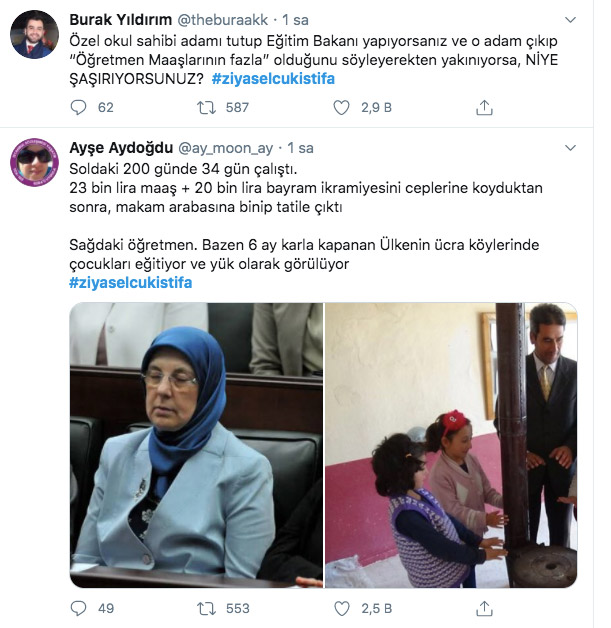Open the Ayşe Aydoğdu display name

121,148
